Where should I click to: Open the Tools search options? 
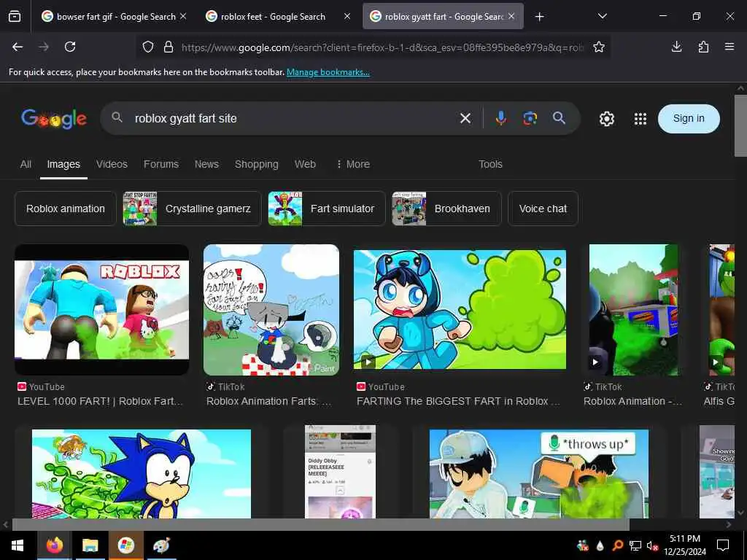(x=490, y=164)
